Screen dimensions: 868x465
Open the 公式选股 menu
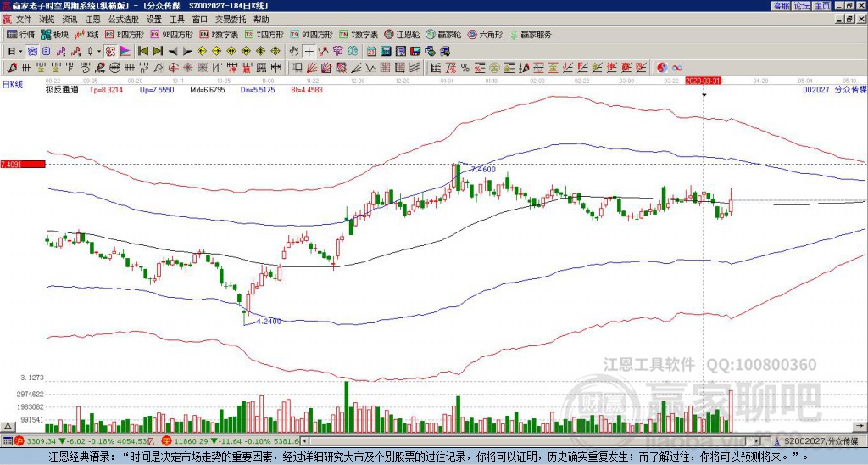[124, 20]
